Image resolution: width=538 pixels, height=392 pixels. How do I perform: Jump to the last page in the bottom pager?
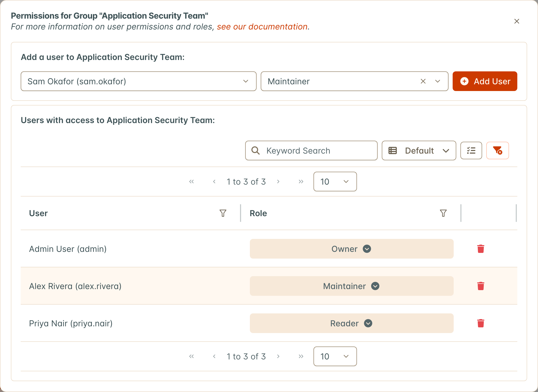click(301, 356)
